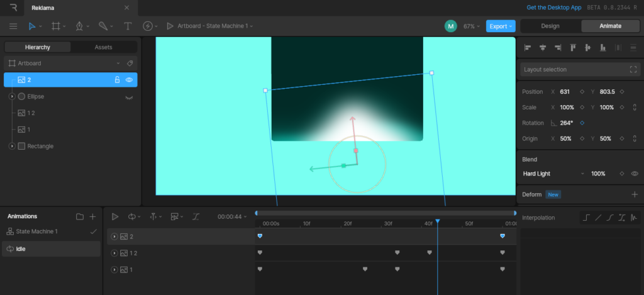Switch to the Design tab
Screen dimensions: 644x295
pyautogui.click(x=550, y=26)
